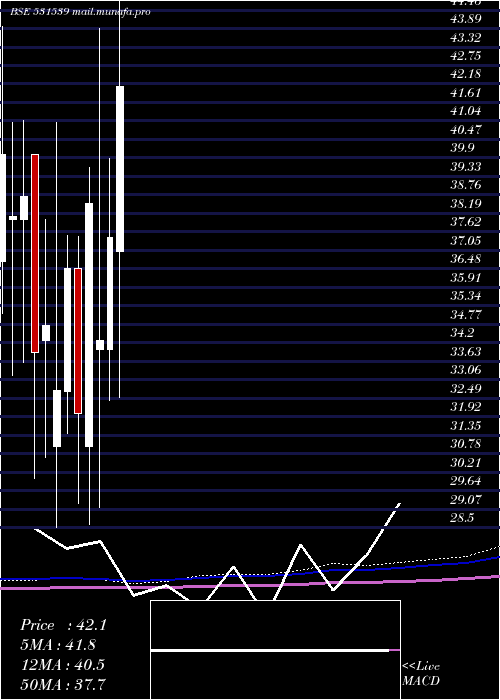Click the 36.48 price axis label
This screenshot has height=700, width=500.
(466, 259)
